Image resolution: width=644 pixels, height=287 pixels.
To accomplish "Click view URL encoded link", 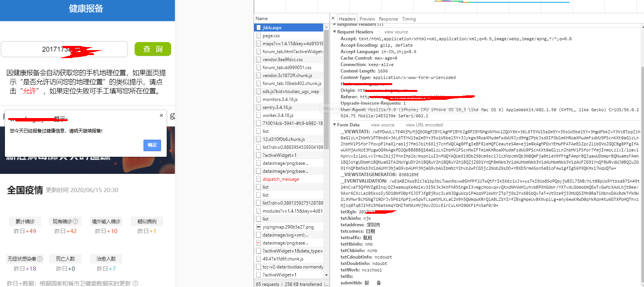I will point(424,125).
